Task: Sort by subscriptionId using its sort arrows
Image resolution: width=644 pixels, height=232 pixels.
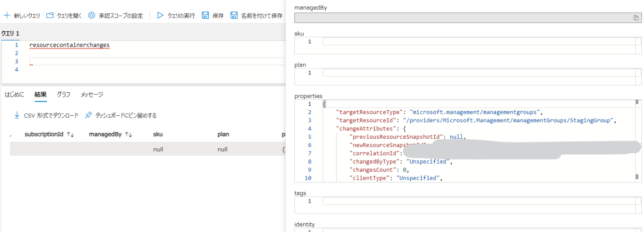Action: [x=70, y=135]
